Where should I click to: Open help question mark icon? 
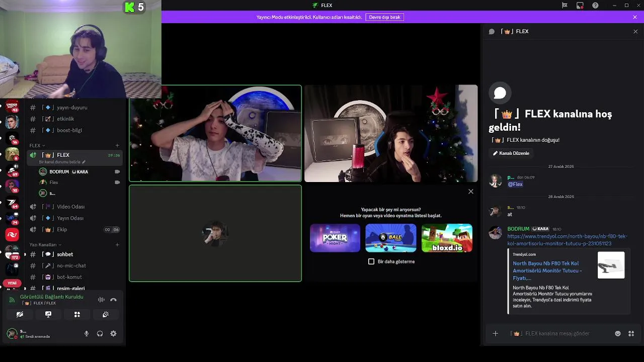(596, 5)
